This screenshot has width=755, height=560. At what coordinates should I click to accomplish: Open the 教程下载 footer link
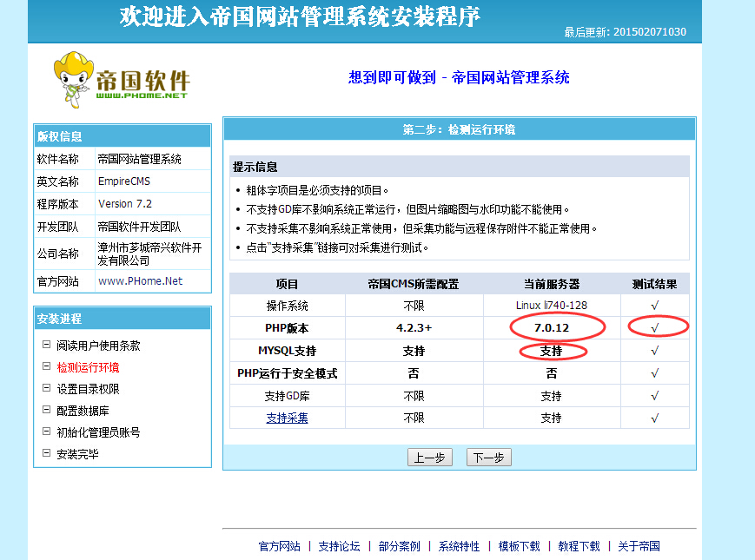point(579,546)
